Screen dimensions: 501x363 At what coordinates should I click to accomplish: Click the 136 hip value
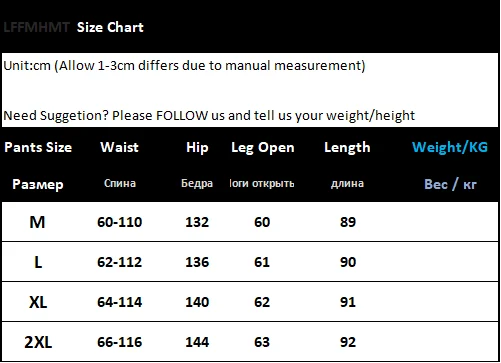click(197, 262)
